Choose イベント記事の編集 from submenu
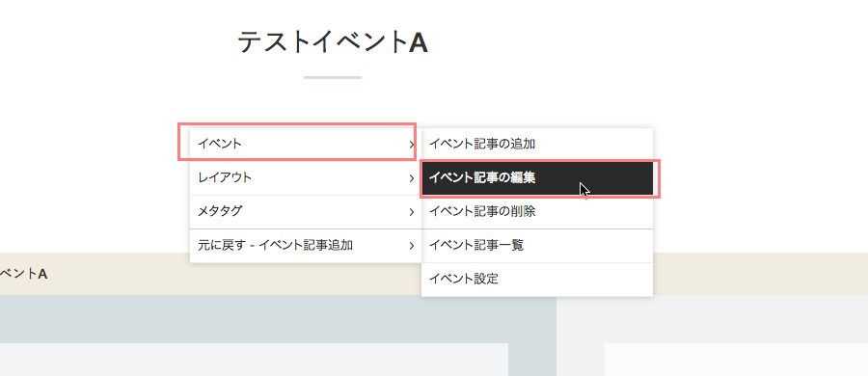The height and width of the screenshot is (376, 868). pos(537,177)
